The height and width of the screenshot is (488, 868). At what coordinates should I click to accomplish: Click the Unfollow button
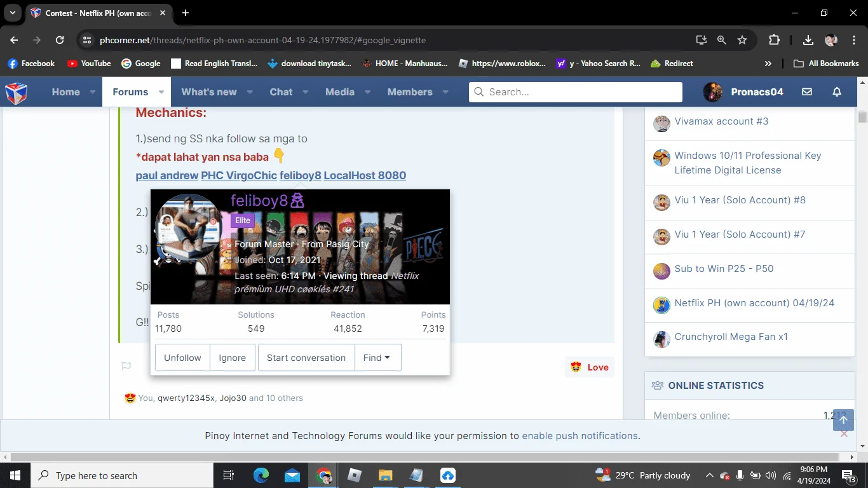[182, 358]
